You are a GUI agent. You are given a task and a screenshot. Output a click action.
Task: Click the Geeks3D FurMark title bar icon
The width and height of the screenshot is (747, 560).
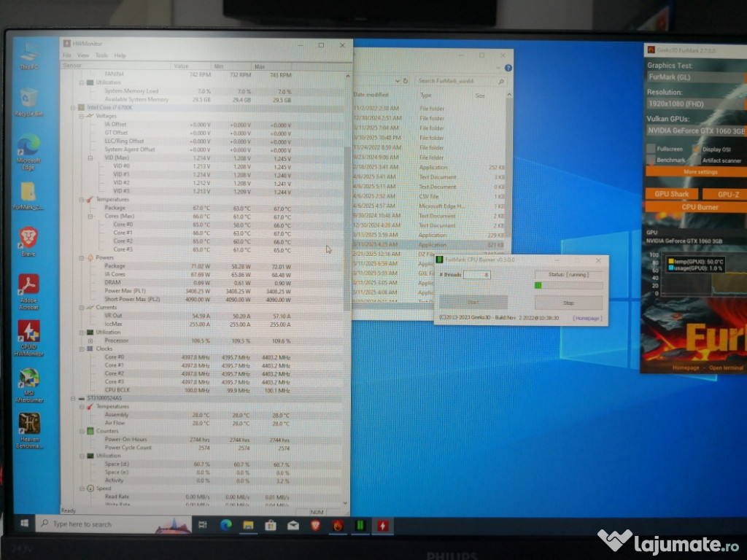(651, 50)
